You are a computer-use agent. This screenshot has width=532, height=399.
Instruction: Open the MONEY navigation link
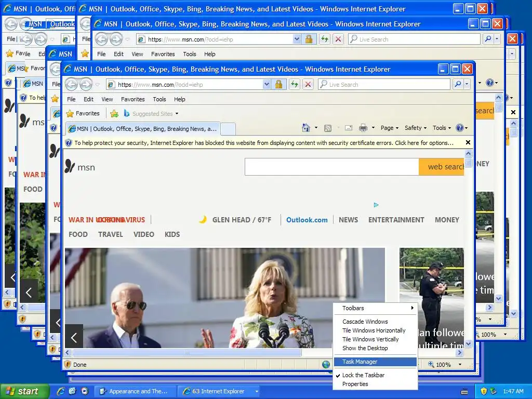[447, 220]
